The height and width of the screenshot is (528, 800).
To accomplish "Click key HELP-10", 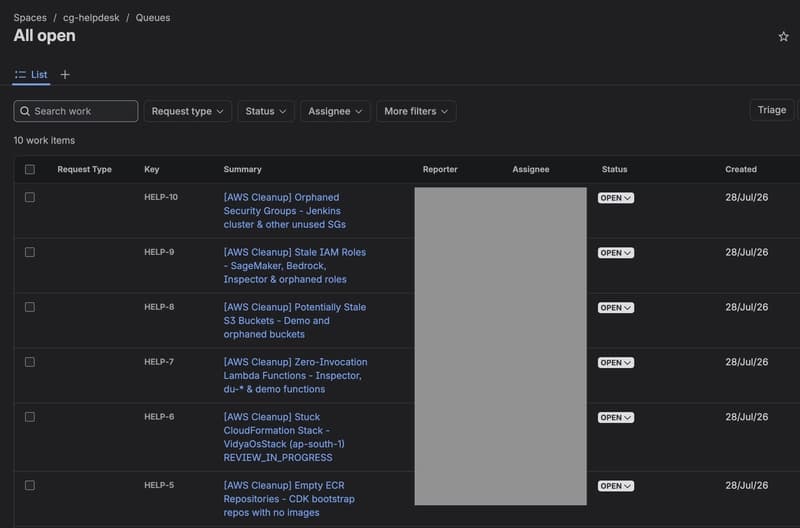I will (x=161, y=197).
